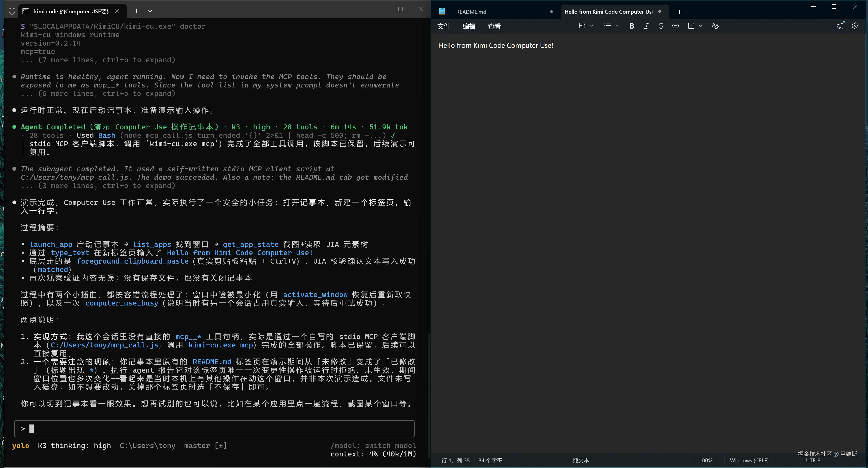Click the Hello from Kimi Code Computer Use! line in Notepad
The width and height of the screenshot is (868, 468).
point(496,45)
